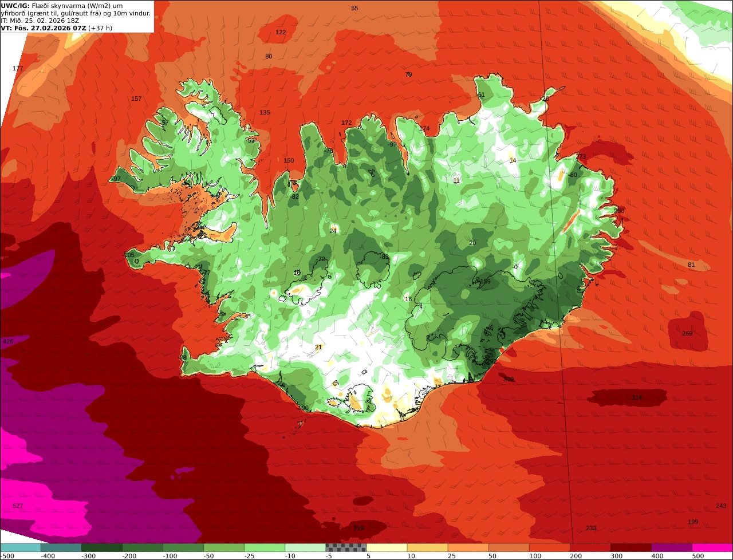The width and height of the screenshot is (733, 560).
Task: Click the -500 to -400 light teal legend swatch
Action: [x=20, y=547]
